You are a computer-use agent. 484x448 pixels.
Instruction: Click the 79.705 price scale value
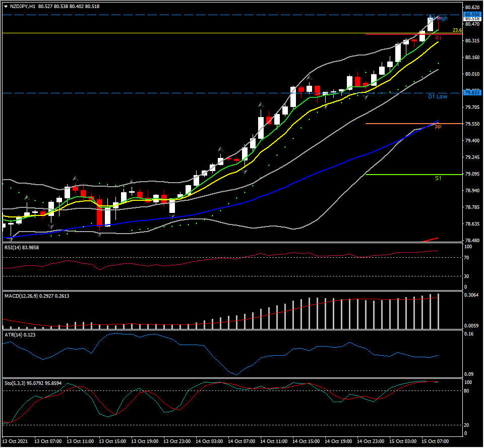click(x=472, y=107)
